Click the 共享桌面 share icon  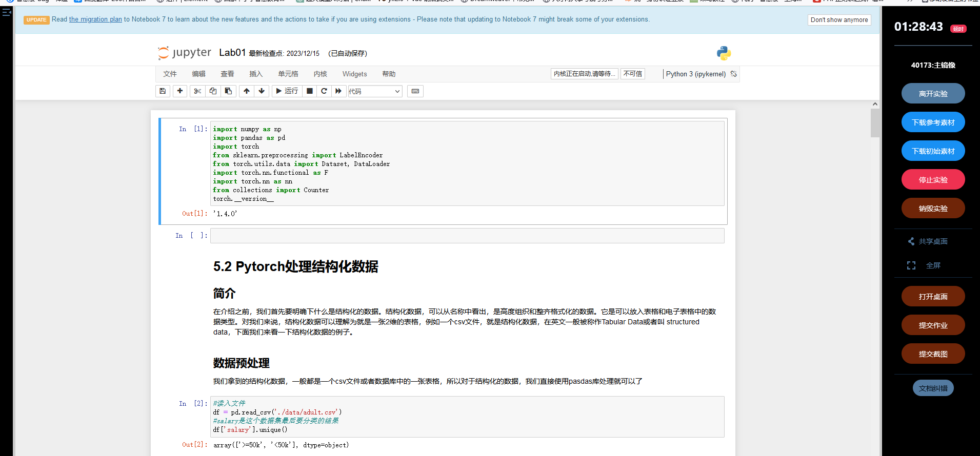(911, 241)
